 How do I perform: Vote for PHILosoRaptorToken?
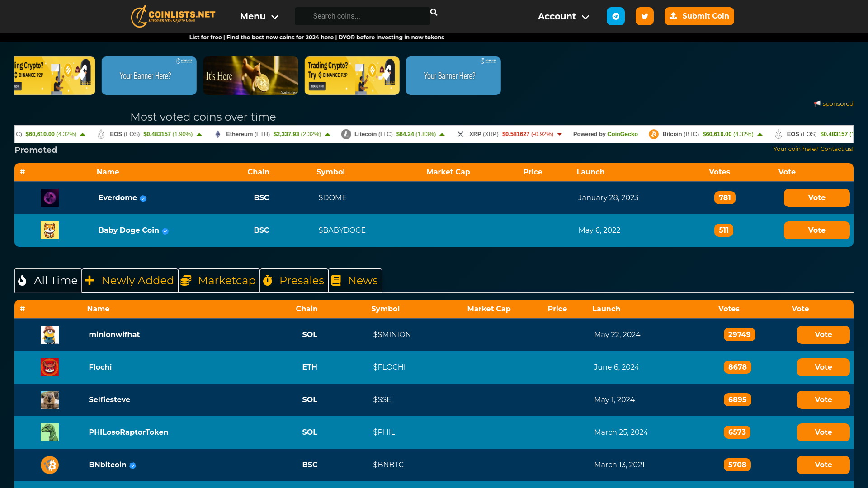(x=823, y=432)
